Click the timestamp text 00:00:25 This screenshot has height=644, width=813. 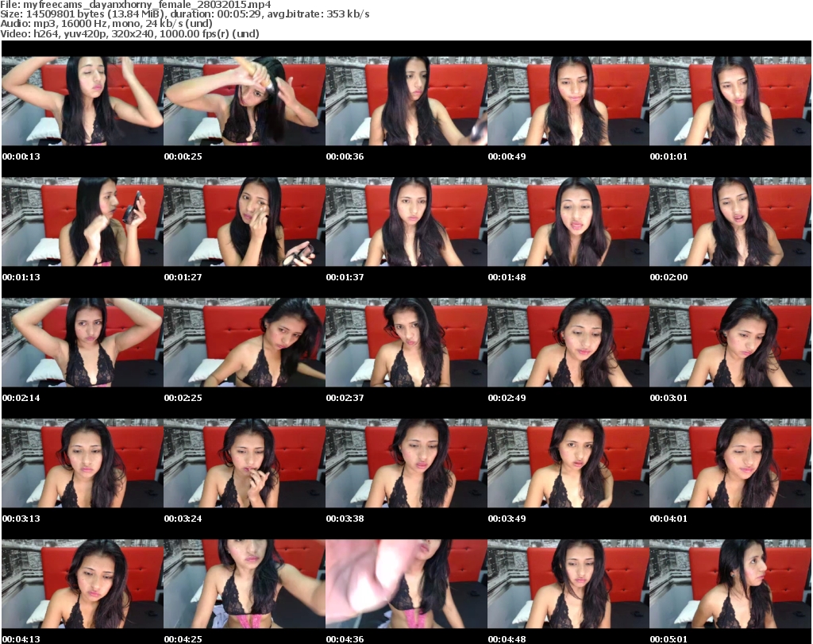tap(183, 156)
